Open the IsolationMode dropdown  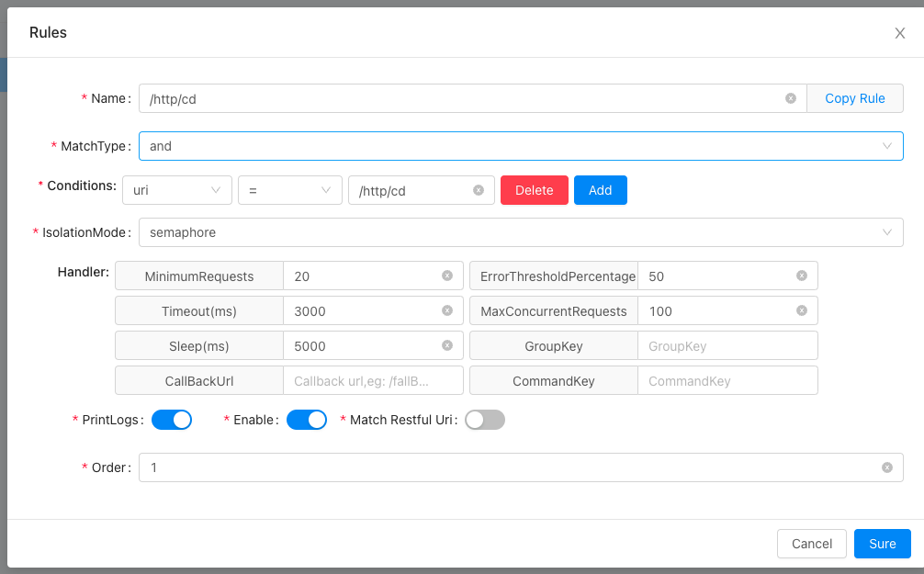(x=887, y=231)
